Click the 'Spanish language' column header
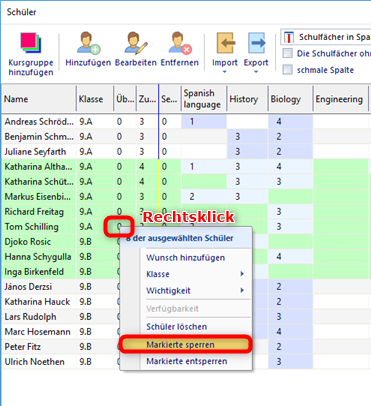 [x=204, y=99]
